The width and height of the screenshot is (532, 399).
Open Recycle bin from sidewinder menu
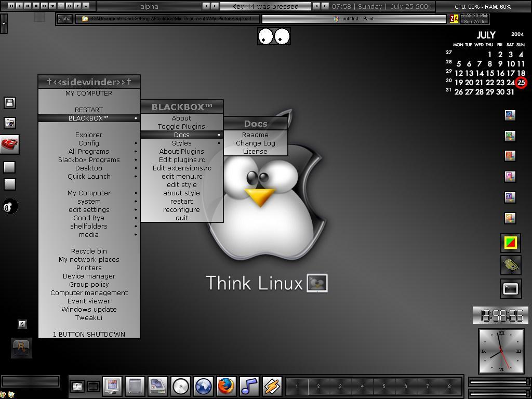click(x=89, y=251)
